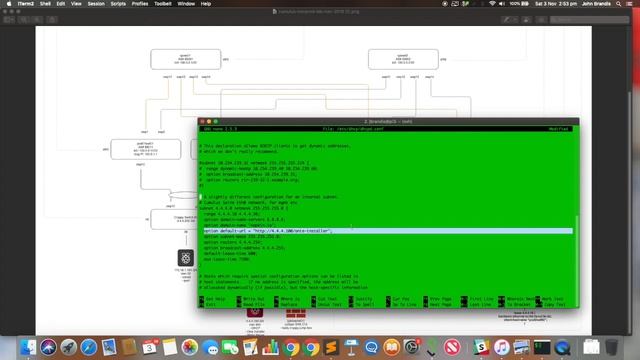Click Cut Text shortcut in nano
640x360 pixels.
click(324, 299)
